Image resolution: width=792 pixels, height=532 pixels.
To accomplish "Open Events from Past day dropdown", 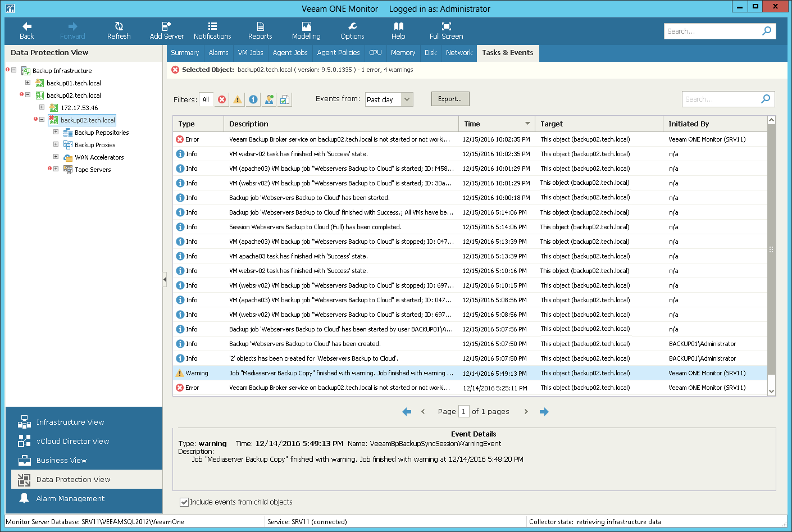I will [407, 99].
